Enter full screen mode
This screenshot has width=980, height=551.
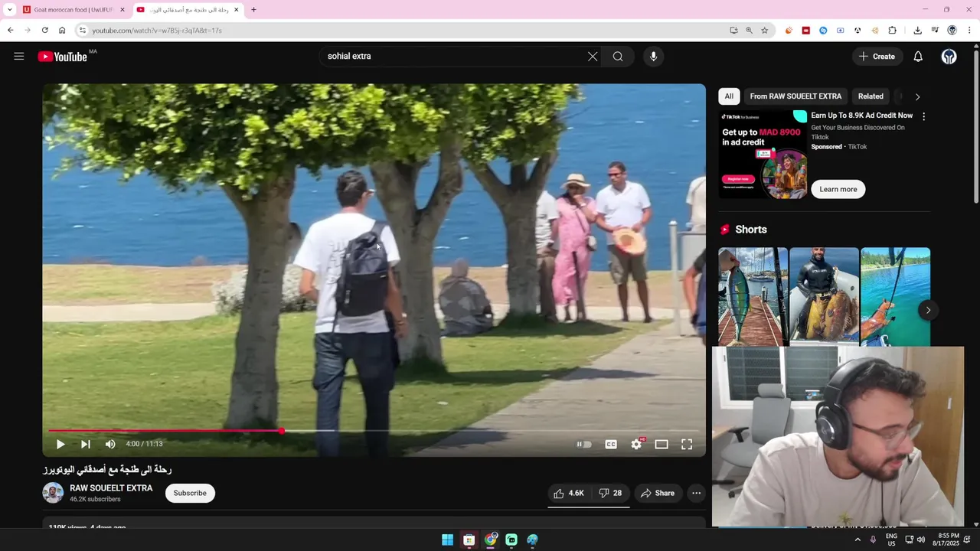click(687, 444)
